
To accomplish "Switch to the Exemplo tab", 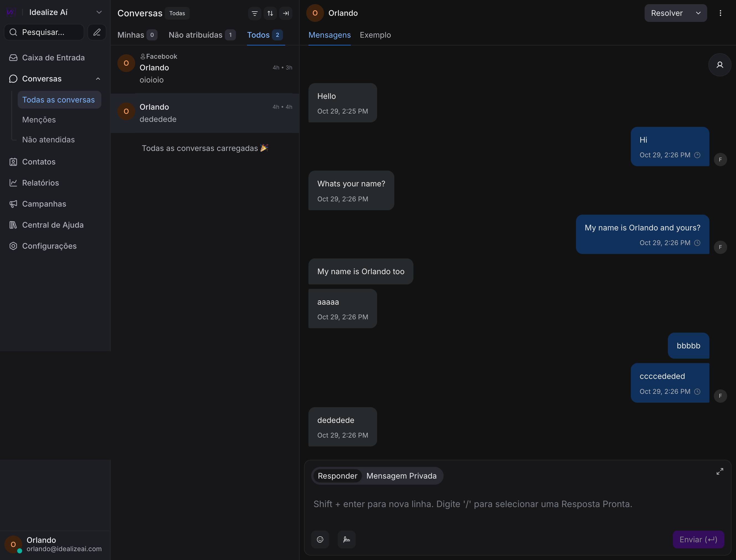I will tap(375, 35).
